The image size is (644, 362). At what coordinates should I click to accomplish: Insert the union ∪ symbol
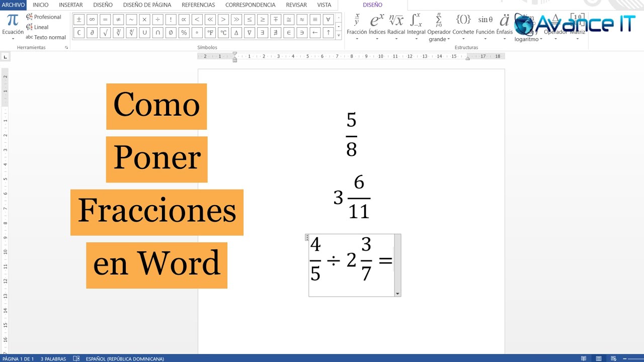point(144,33)
